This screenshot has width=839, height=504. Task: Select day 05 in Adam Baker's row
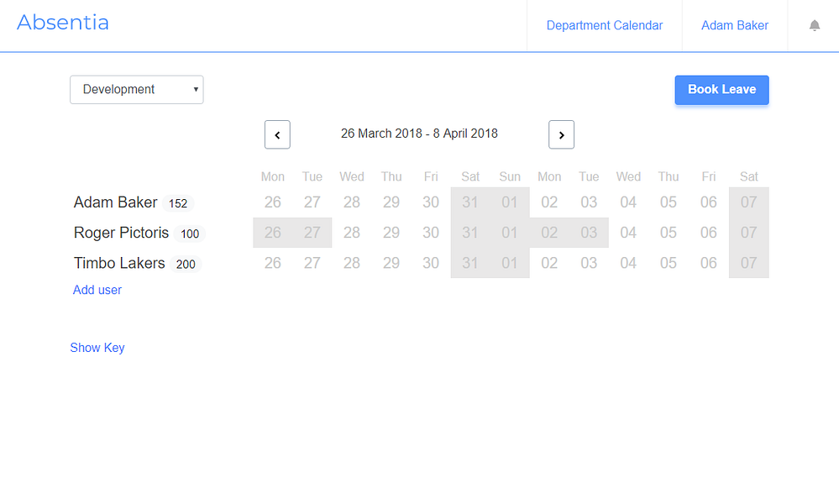coord(669,202)
